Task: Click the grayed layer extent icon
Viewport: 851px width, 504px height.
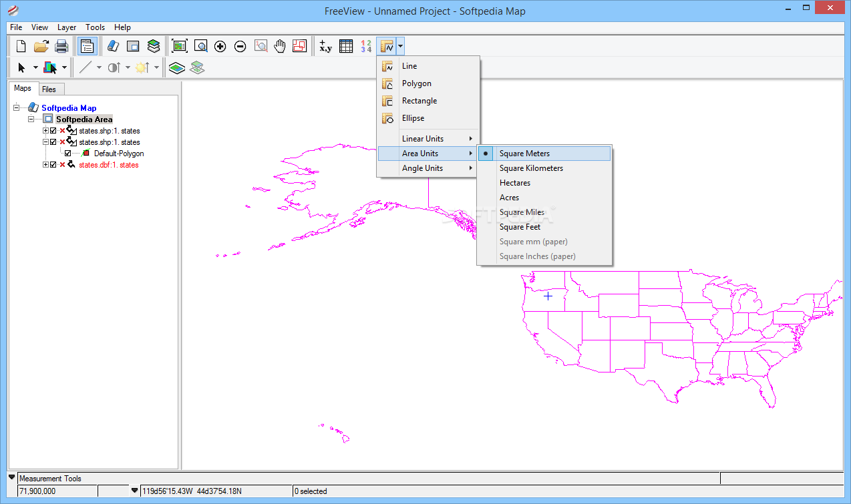Action: coord(197,67)
